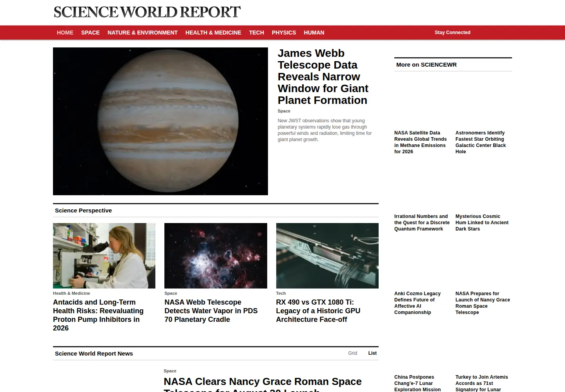
Task: Open NASA Clears Nancy Grace Roman Space headline
Action: pyautogui.click(x=262, y=384)
